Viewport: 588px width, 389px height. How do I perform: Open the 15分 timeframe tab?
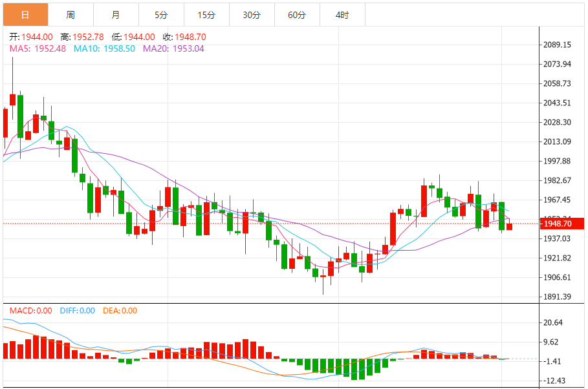206,15
